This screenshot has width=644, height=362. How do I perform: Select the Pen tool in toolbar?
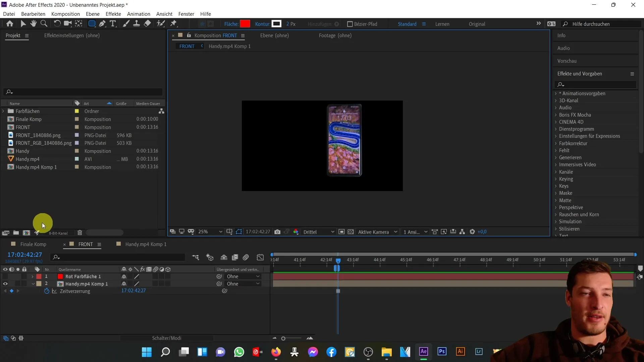pyautogui.click(x=102, y=24)
